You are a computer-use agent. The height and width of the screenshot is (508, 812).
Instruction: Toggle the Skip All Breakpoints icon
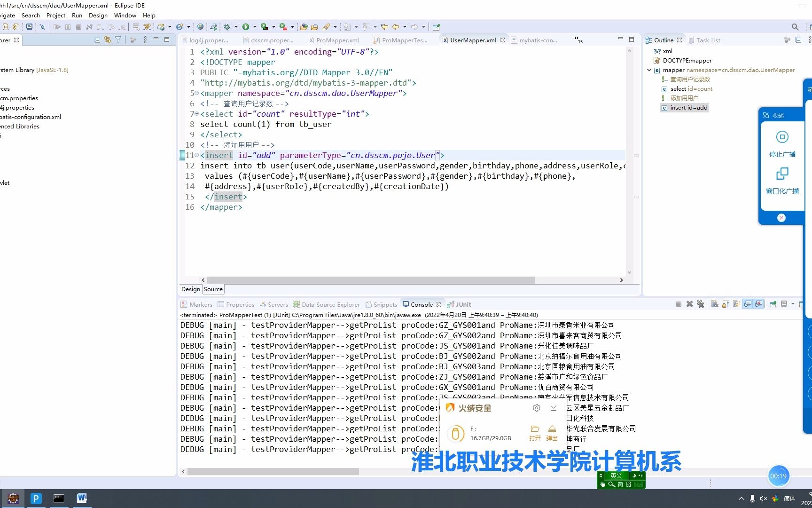tap(42, 27)
